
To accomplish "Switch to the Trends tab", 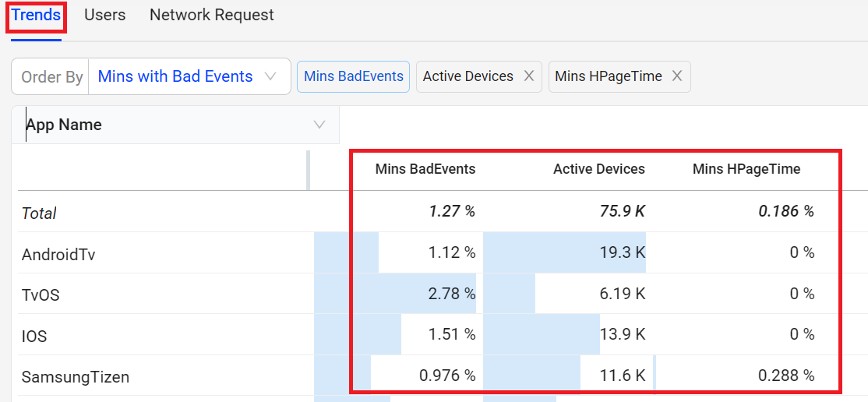I will 36,15.
